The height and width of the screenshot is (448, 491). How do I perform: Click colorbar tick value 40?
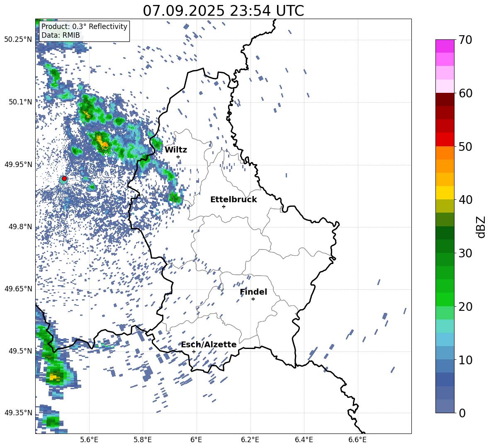(465, 200)
